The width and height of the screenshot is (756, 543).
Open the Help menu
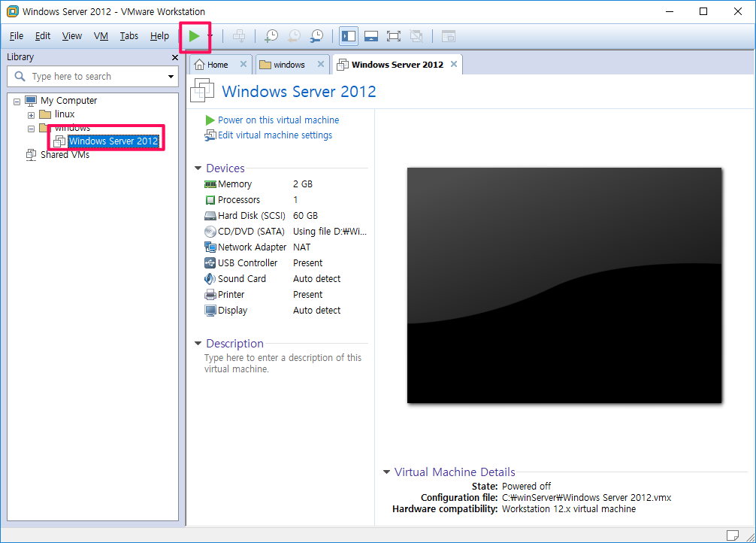[159, 36]
